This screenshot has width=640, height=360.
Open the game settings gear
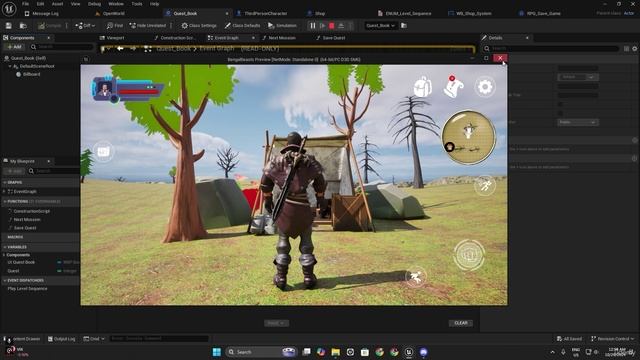pos(485,87)
